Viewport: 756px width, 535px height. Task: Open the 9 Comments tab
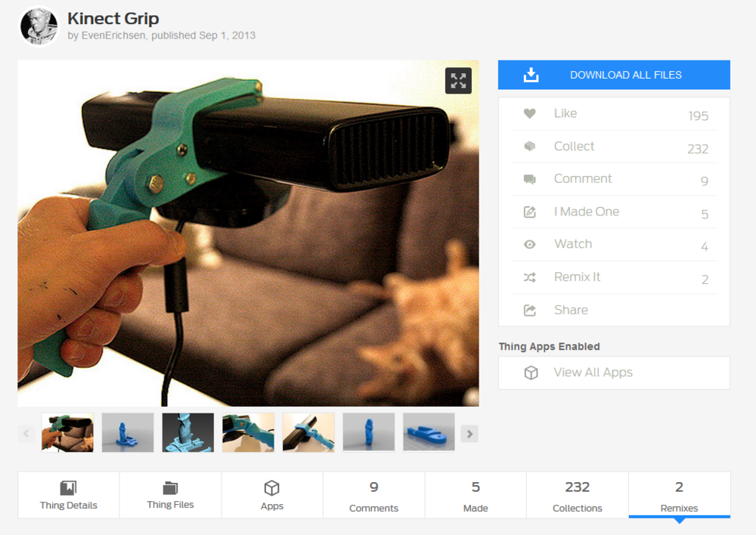tap(373, 495)
